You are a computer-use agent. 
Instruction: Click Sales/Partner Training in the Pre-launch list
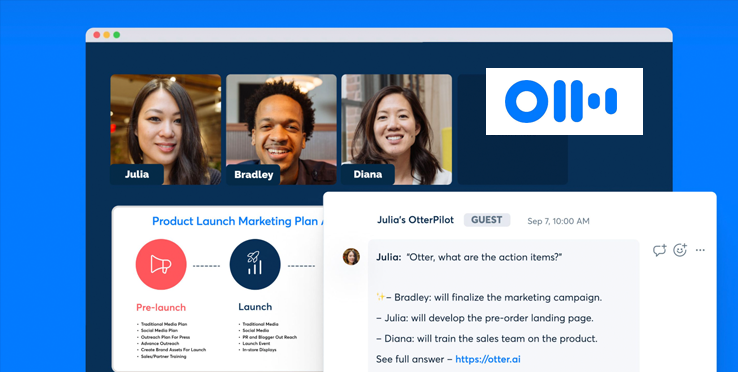163,356
